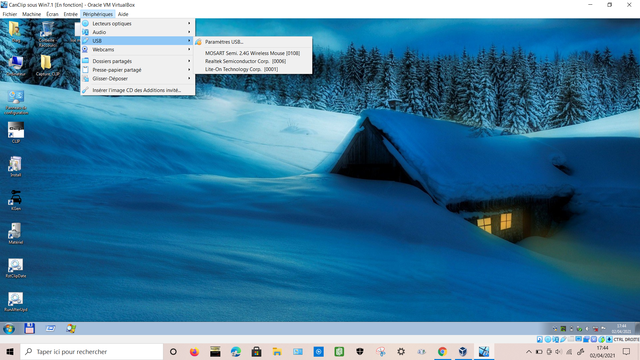Click the blue down-arrow icon beside CTRL DROITE

point(609,339)
